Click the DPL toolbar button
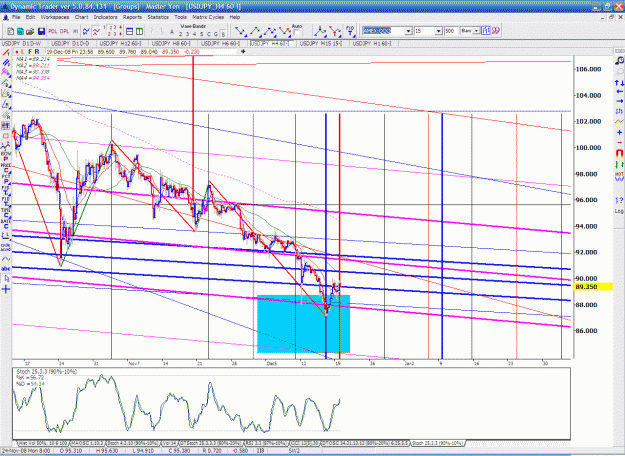625x456 pixels. pyautogui.click(x=65, y=31)
